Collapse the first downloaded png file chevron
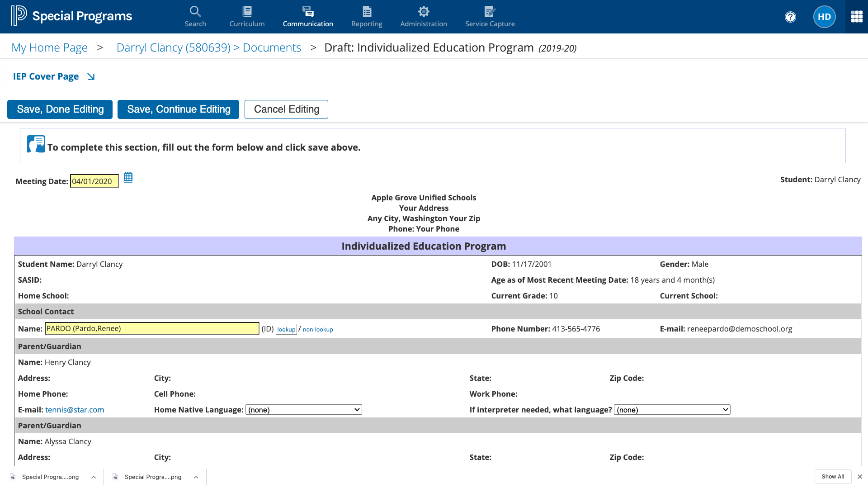This screenshot has width=868, height=488. pos(94,477)
